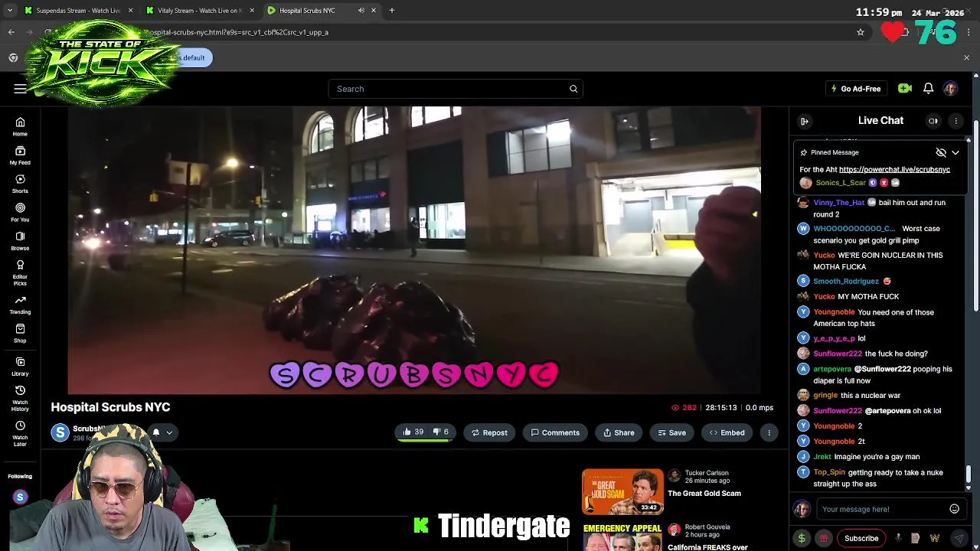Click the S channel under Following
This screenshot has width=980, height=551.
(20, 497)
